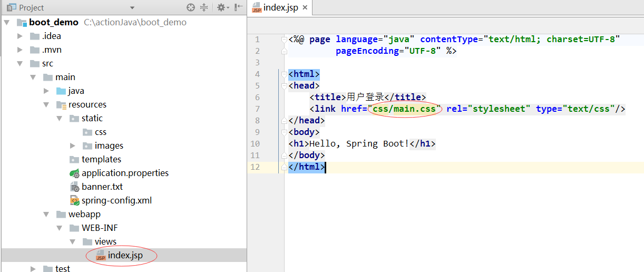
Task: Collapse the WEB-INF folder
Action: pyautogui.click(x=60, y=228)
